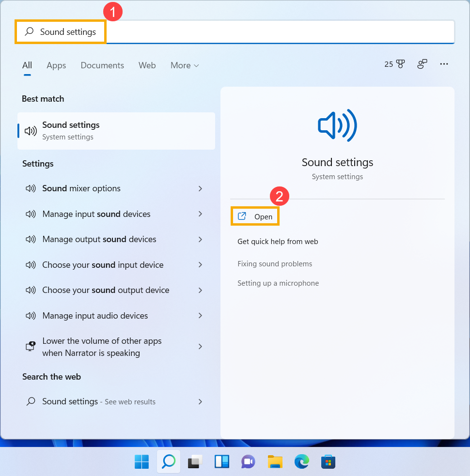Click the Task View taskbar icon
The height and width of the screenshot is (476, 470).
coord(195,462)
